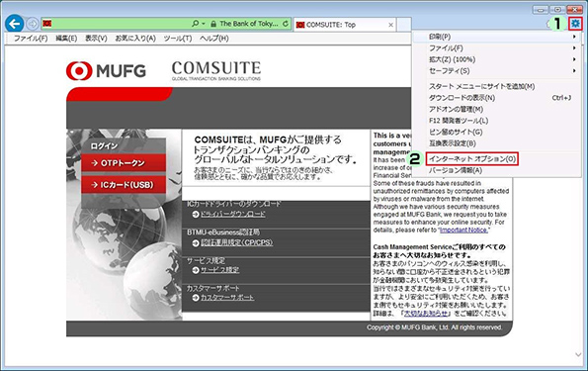Click arrow icon beside 認証運用規定(CP/CPS)
The image size is (588, 371).
196,243
